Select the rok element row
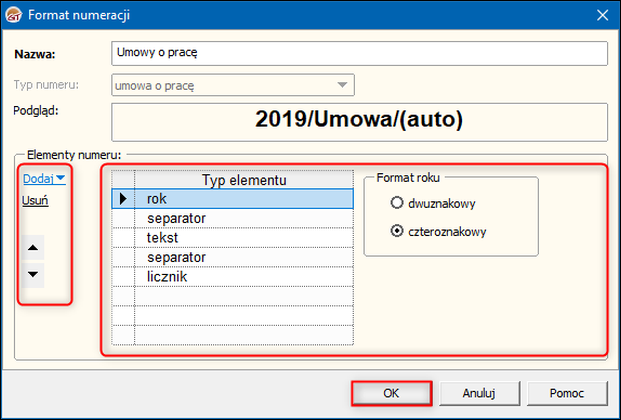 tap(244, 199)
